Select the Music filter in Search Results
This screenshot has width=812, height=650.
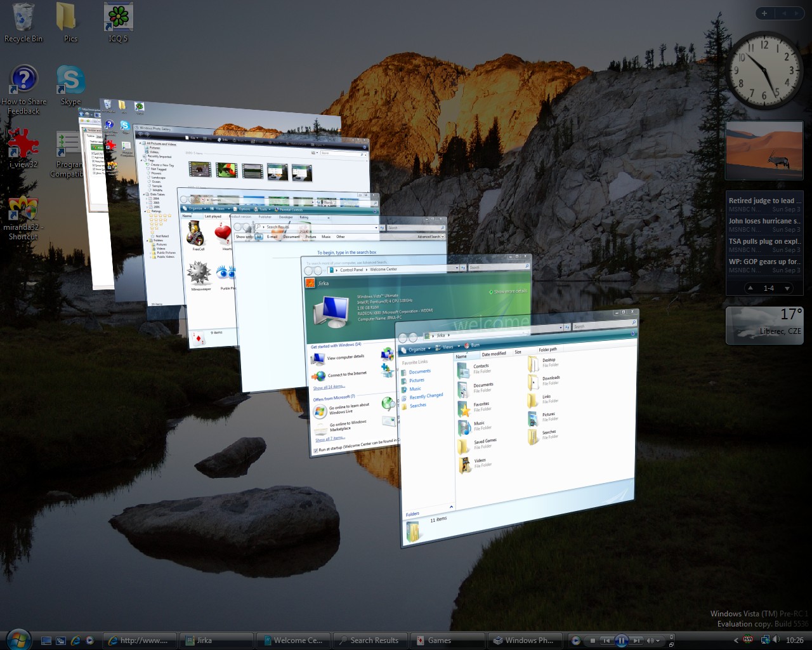[326, 237]
